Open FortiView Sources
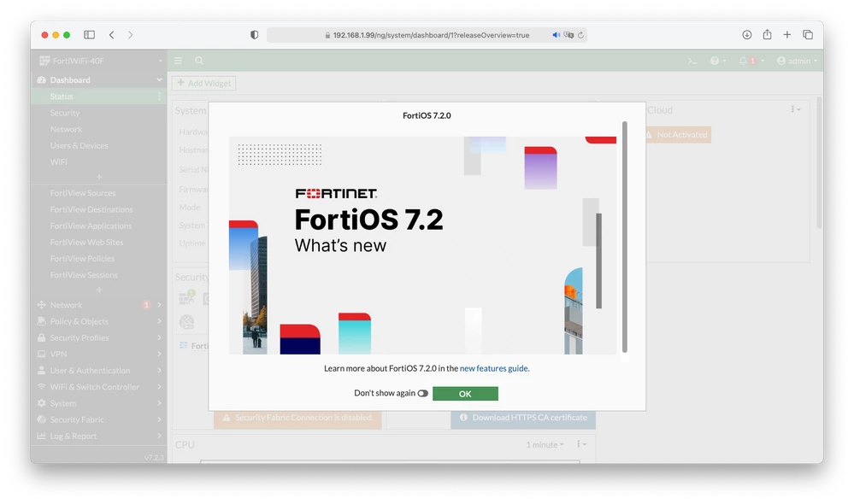This screenshot has width=854, height=504. tap(83, 193)
